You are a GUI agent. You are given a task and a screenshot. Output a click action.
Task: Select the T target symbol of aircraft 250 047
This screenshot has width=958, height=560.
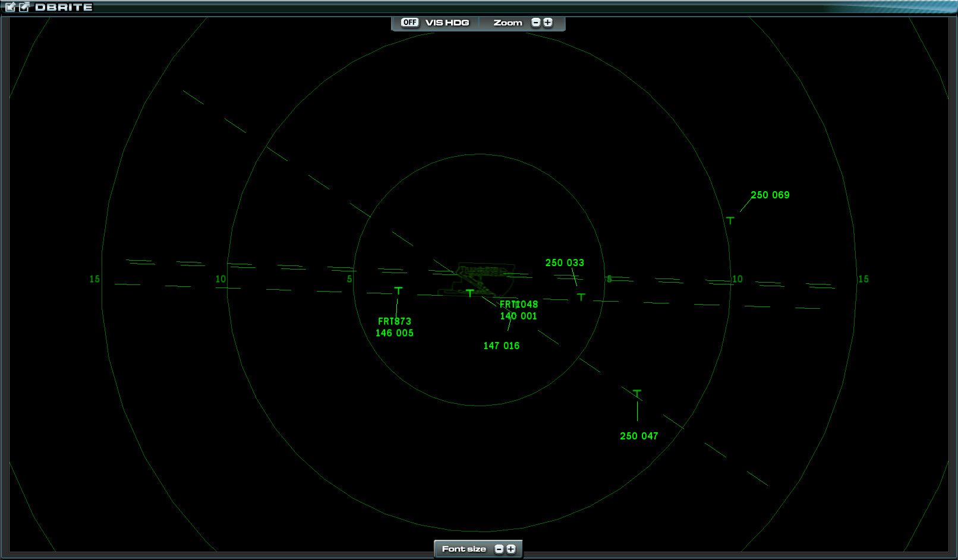(636, 392)
